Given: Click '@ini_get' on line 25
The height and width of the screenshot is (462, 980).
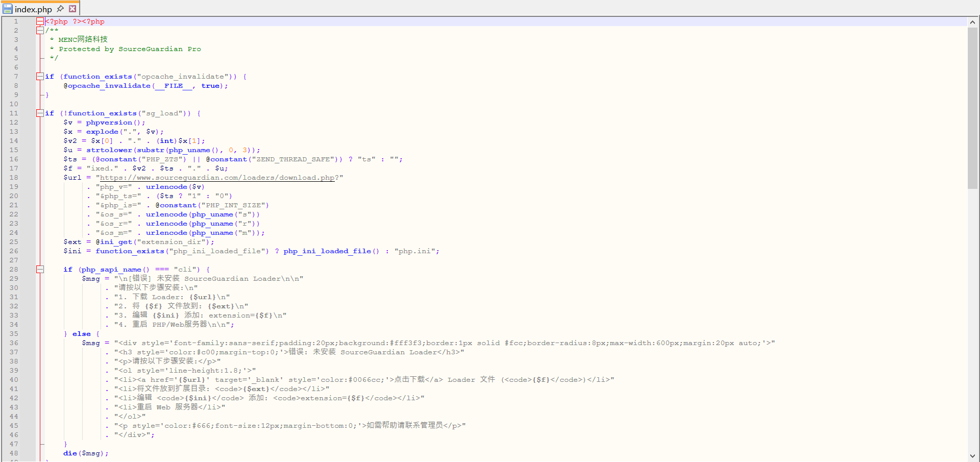Looking at the screenshot, I should [x=114, y=242].
